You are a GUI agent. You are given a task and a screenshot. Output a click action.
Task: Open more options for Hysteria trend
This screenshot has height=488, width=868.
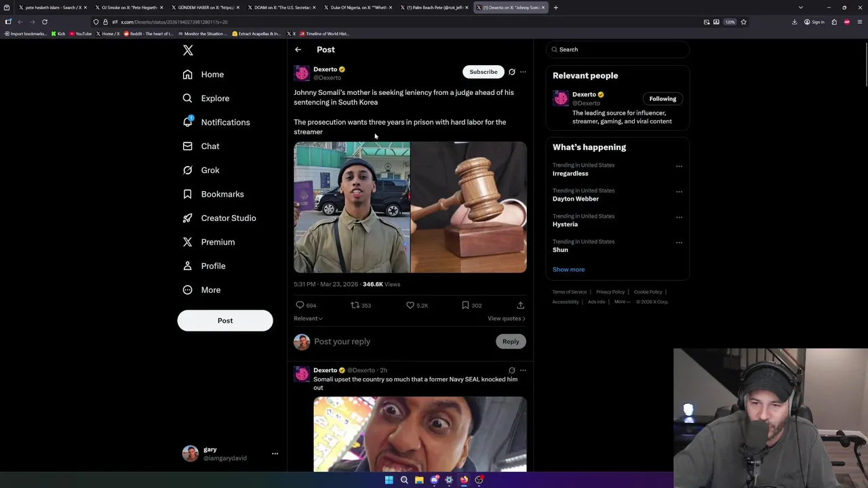click(679, 217)
